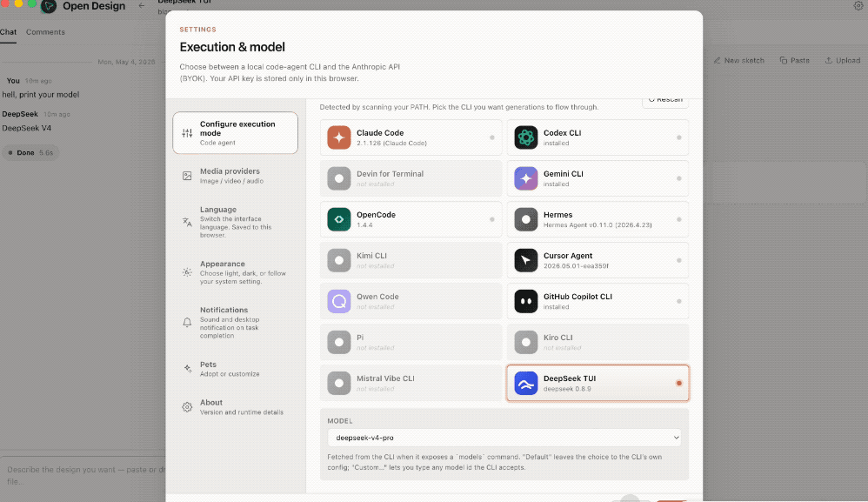Select the Claude Code radio dot
This screenshot has width=868, height=502.
tap(491, 137)
